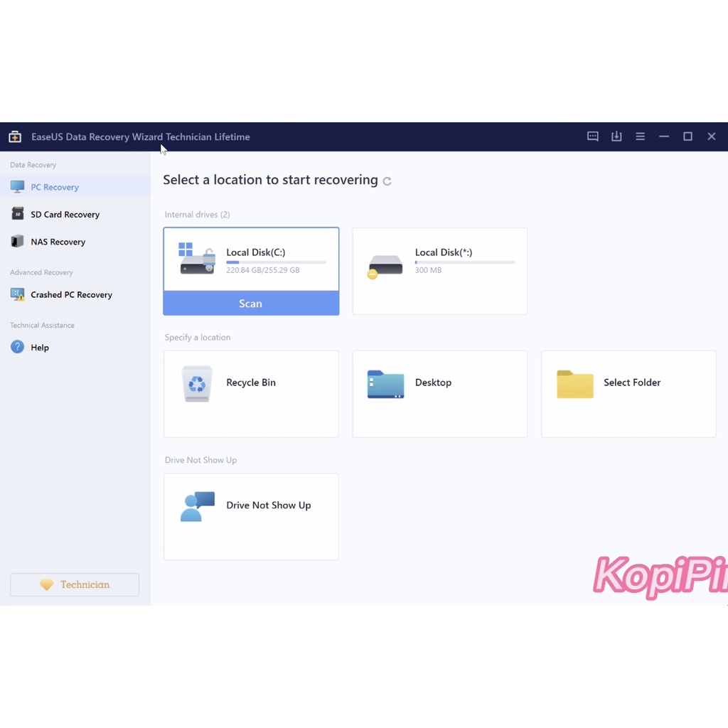The height and width of the screenshot is (728, 728).
Task: Click the import scan session icon
Action: [x=616, y=136]
